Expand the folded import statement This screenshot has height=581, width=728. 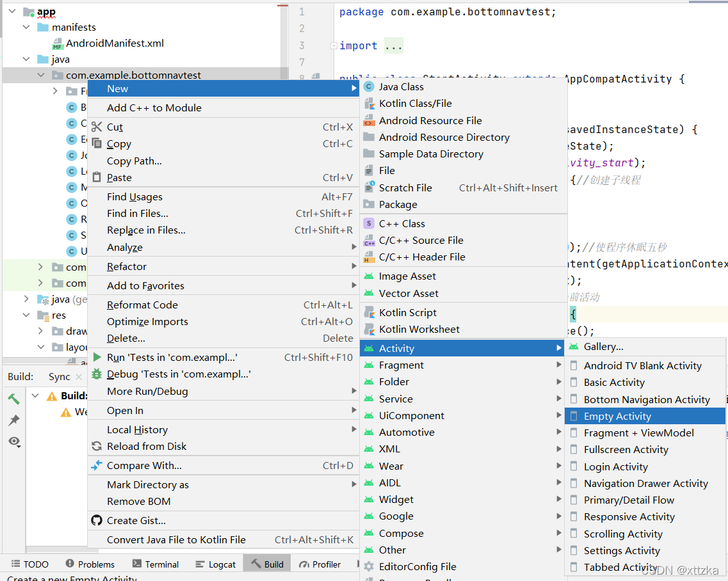pyautogui.click(x=334, y=45)
